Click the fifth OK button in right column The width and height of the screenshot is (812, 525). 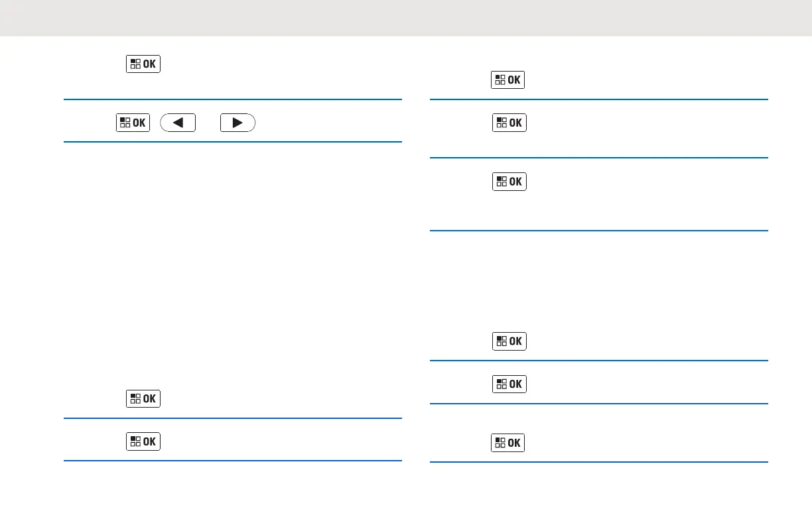coord(509,384)
